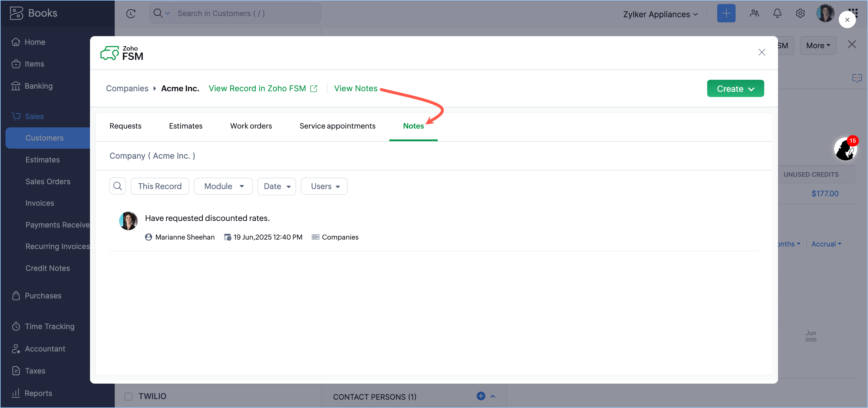Click the referral people icon in header
The image size is (868, 408).
point(754,13)
